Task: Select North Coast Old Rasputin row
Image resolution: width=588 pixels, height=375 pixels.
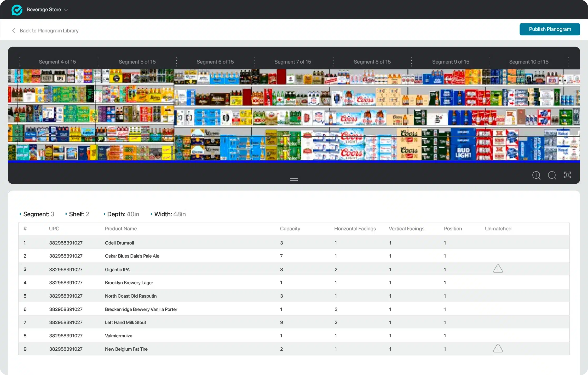Action: (294, 296)
